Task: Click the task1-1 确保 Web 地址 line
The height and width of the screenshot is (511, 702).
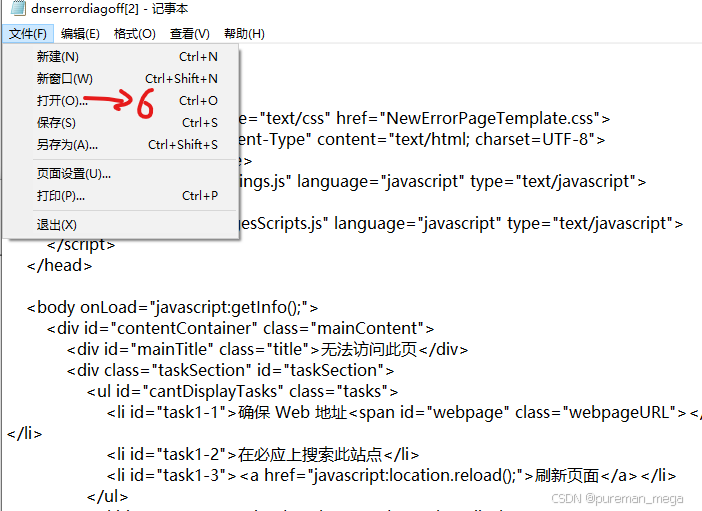Action: [x=403, y=413]
